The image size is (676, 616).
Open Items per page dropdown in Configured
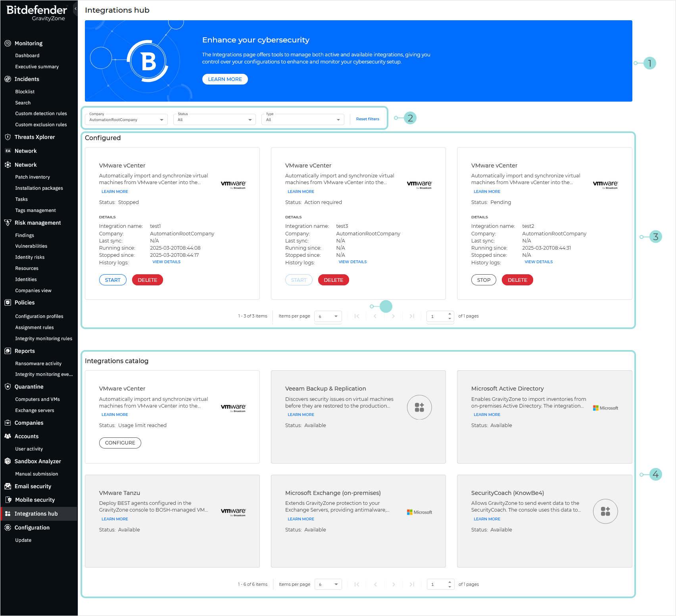[328, 316]
